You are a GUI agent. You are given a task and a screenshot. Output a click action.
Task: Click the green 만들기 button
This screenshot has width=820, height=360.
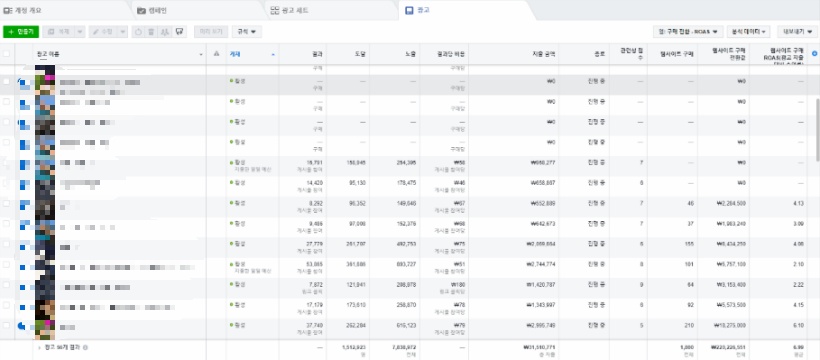21,31
